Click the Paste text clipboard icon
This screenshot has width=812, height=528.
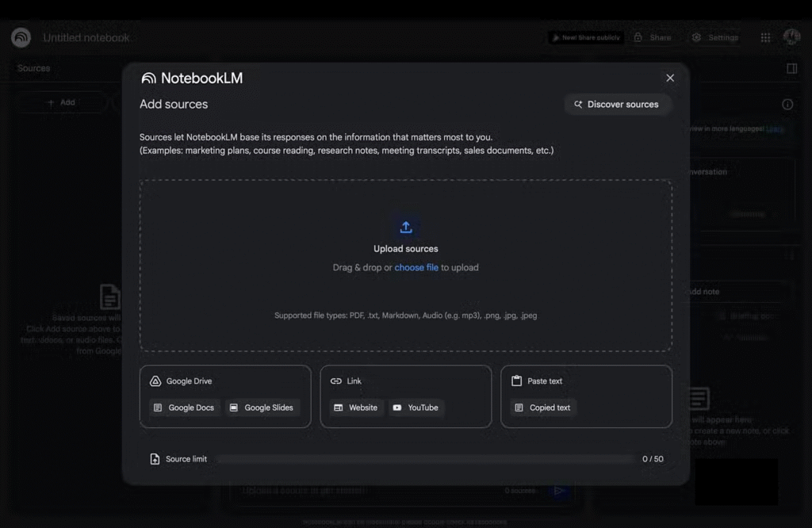(x=517, y=381)
